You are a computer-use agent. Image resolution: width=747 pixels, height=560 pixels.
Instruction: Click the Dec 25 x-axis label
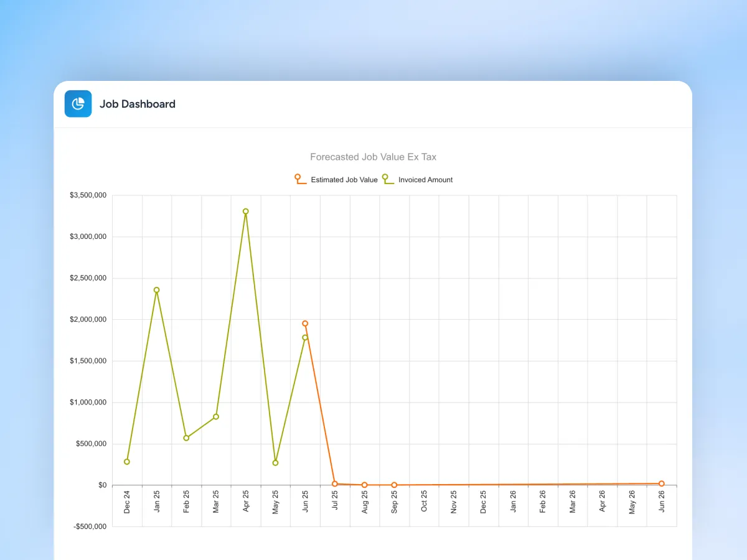[x=484, y=502]
